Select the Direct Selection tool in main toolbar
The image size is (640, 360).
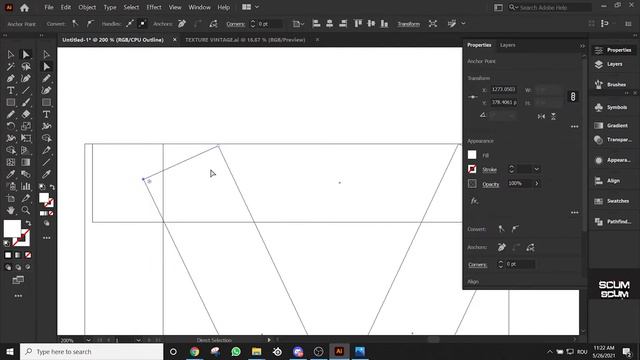click(x=26, y=54)
